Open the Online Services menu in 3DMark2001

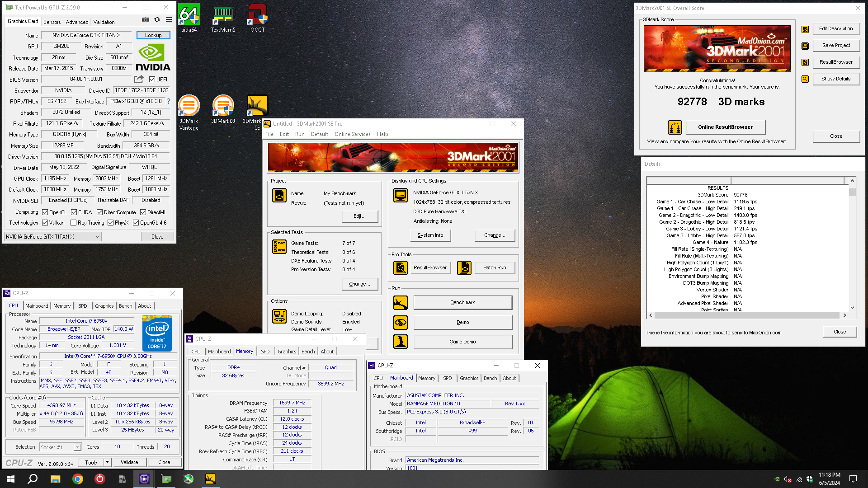coord(352,134)
